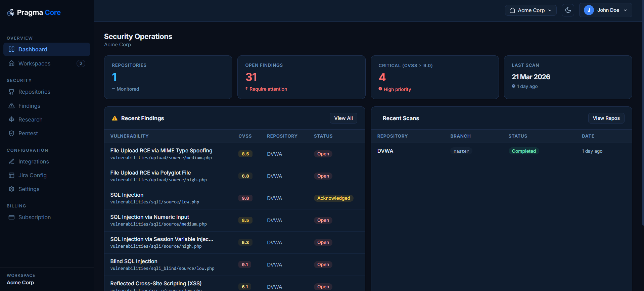Click the Settings gear icon
The image size is (644, 291).
tap(11, 189)
